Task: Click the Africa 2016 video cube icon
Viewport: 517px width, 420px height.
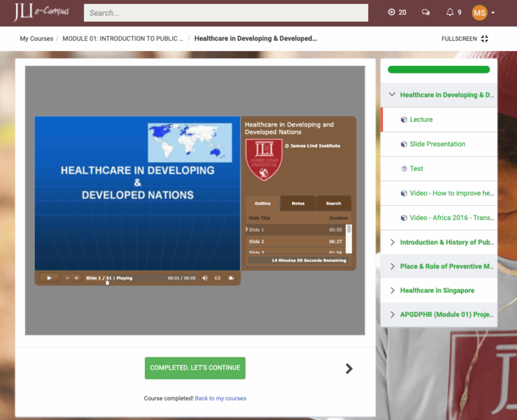Action: click(404, 217)
